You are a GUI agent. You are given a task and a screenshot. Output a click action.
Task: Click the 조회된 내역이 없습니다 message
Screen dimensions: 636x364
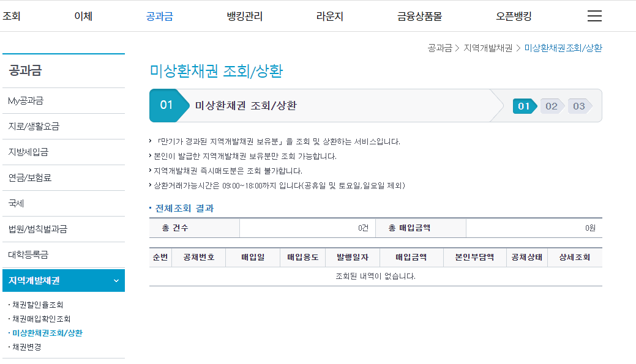376,277
